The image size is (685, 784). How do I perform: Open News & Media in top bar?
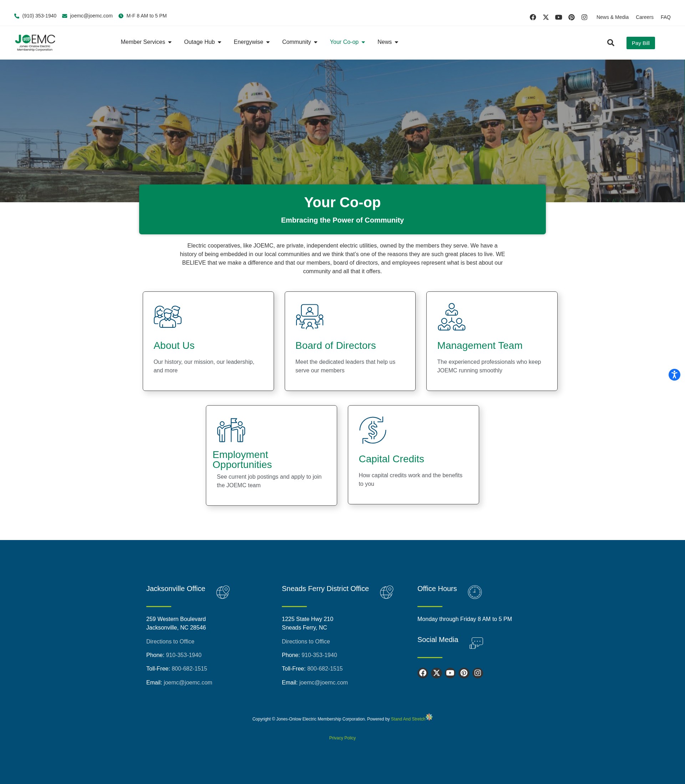(x=612, y=17)
